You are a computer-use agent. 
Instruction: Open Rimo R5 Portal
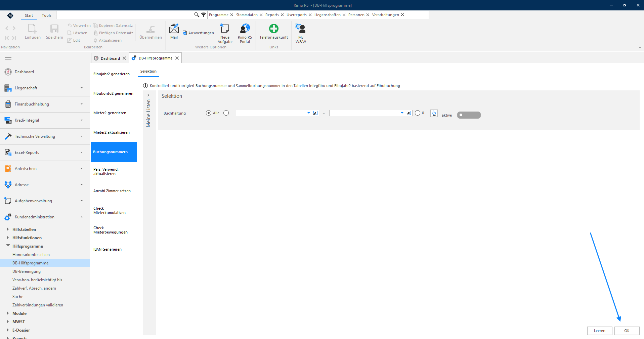click(x=245, y=29)
